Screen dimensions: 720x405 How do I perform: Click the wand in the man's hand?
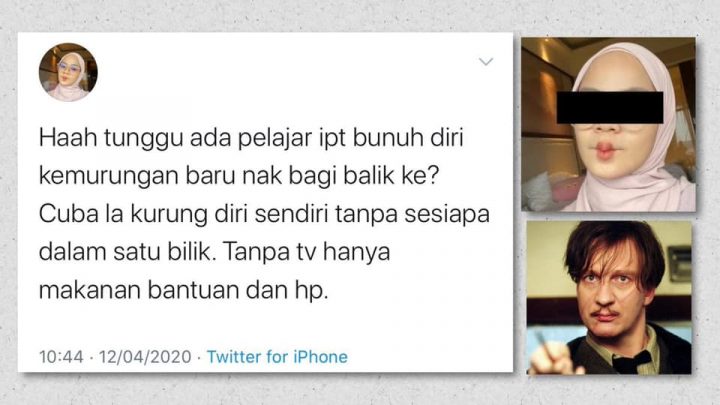tap(543, 341)
